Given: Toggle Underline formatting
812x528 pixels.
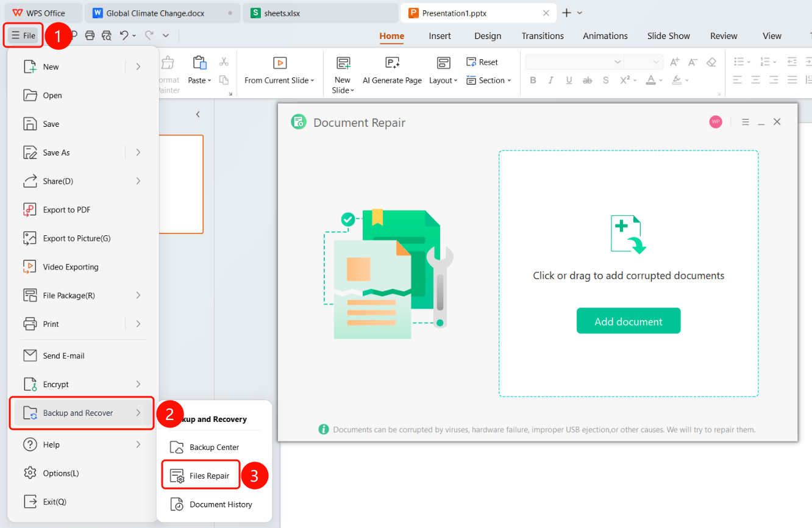Looking at the screenshot, I should [x=569, y=80].
